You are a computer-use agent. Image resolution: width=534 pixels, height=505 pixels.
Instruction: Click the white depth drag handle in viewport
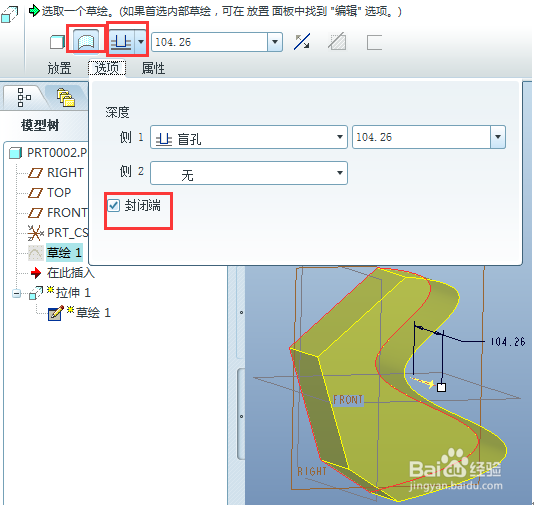tap(441, 387)
